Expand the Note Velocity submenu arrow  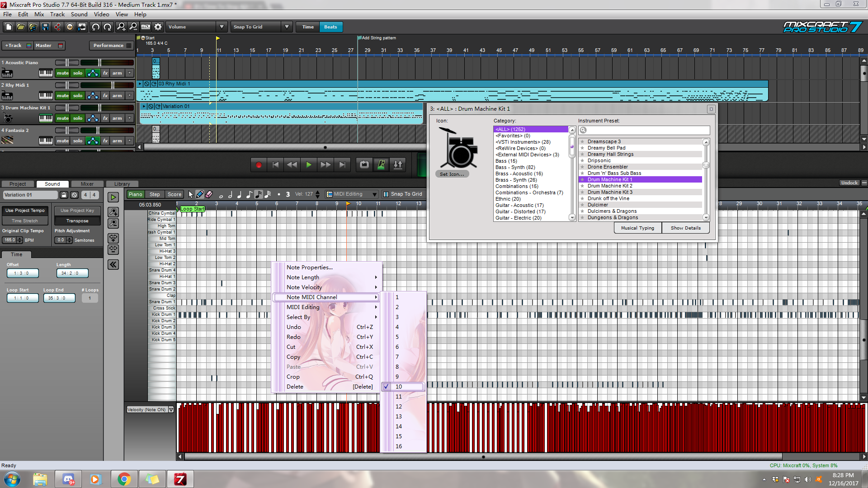pyautogui.click(x=376, y=287)
